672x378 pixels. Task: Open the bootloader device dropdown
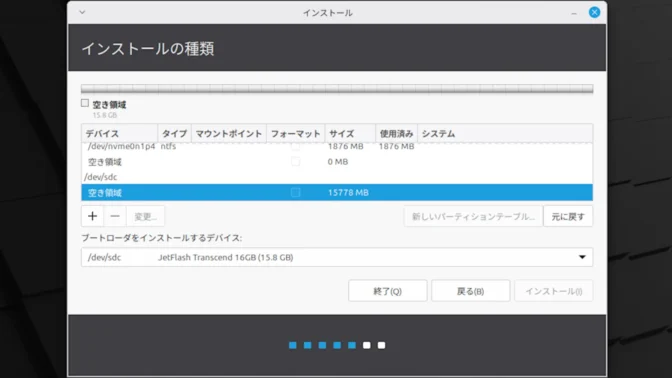pos(337,257)
